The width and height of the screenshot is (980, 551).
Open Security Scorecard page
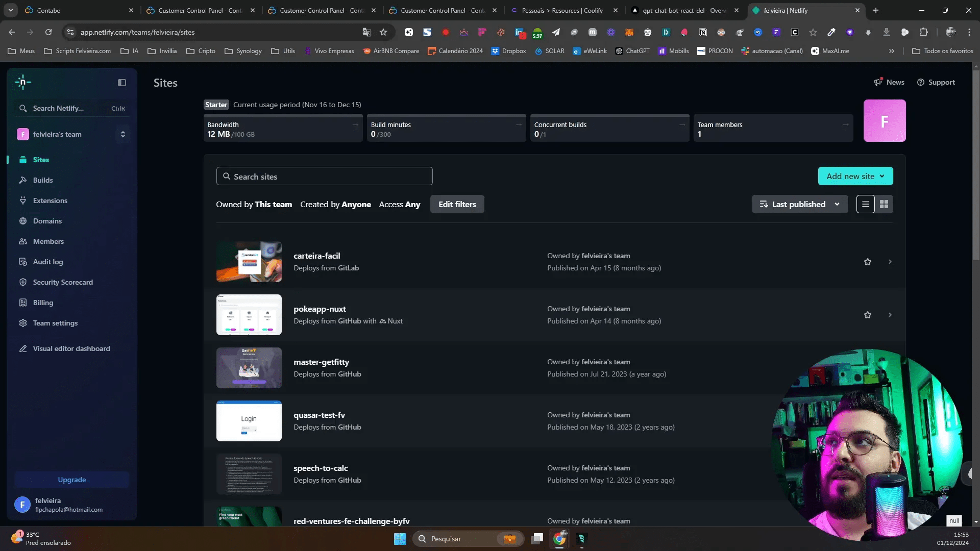click(63, 282)
